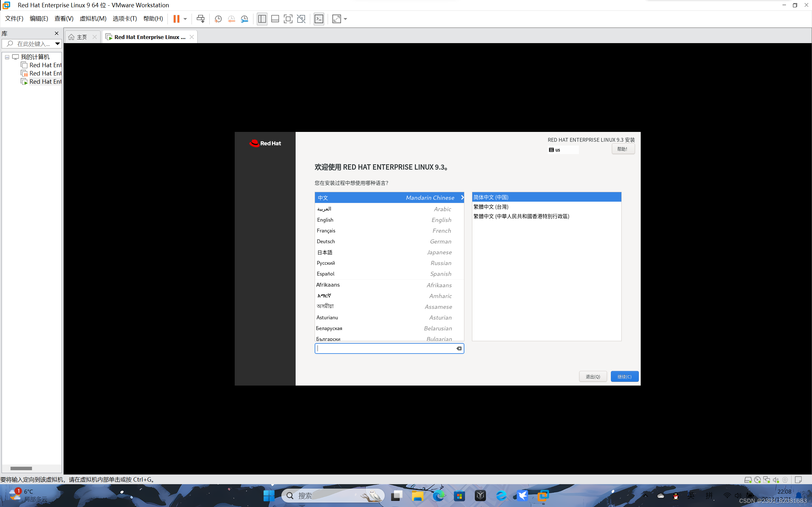Open the 虚拟机(M) menu
This screenshot has width=812, height=507.
point(93,19)
